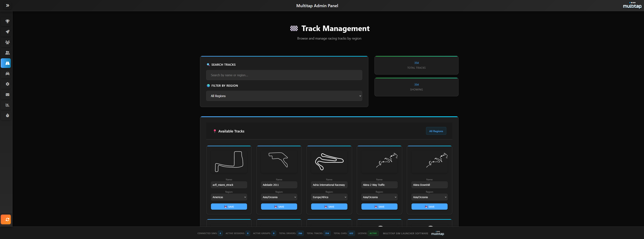Change region dropdown for Adelaide 2011
The image size is (644, 239).
tap(279, 197)
